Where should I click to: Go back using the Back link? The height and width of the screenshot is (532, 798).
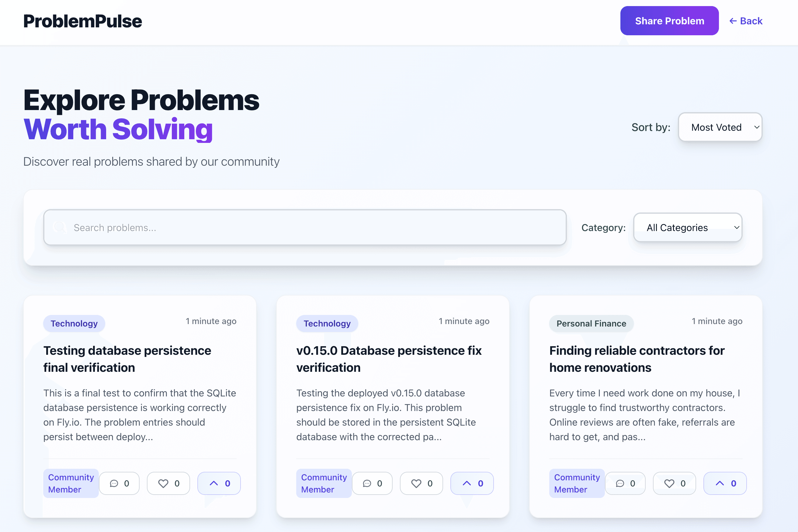[x=746, y=21]
